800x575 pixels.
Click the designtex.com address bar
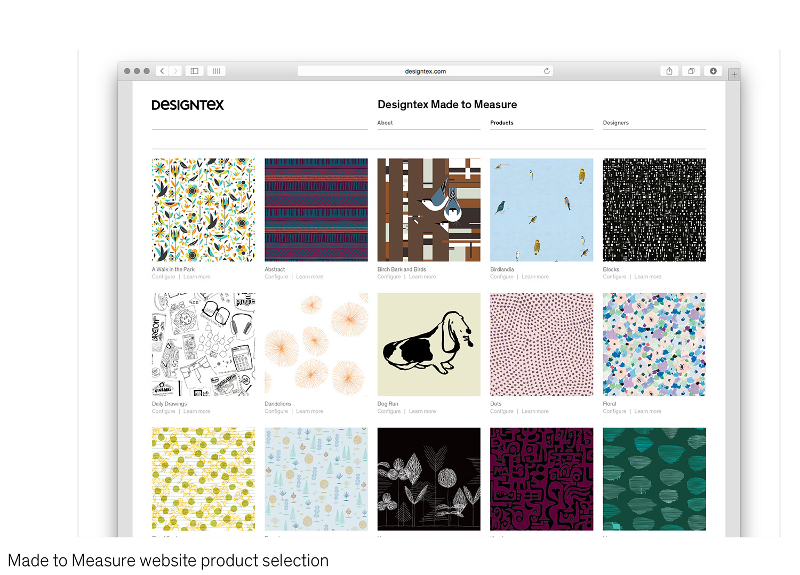[x=425, y=71]
